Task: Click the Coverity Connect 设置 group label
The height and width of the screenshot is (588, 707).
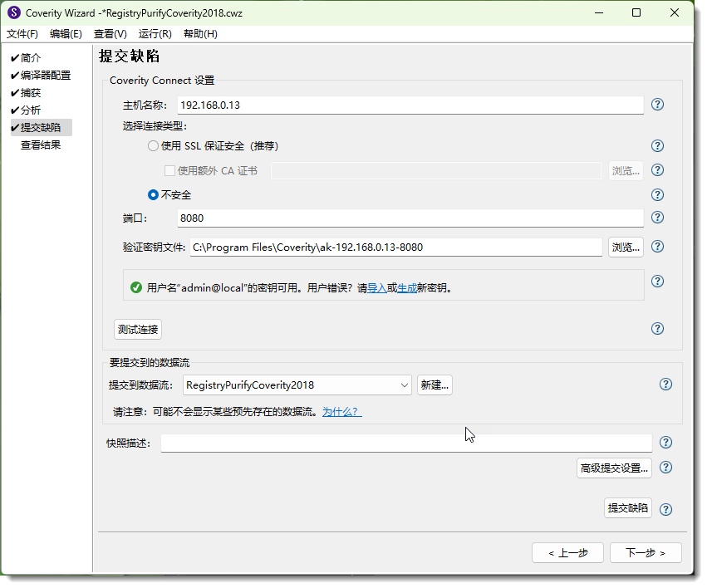Action: pos(162,81)
